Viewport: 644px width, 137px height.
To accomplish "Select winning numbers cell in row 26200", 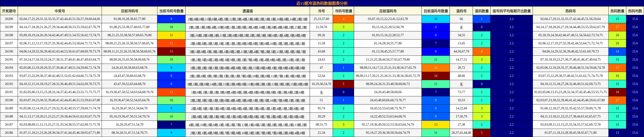I will coord(60,19).
